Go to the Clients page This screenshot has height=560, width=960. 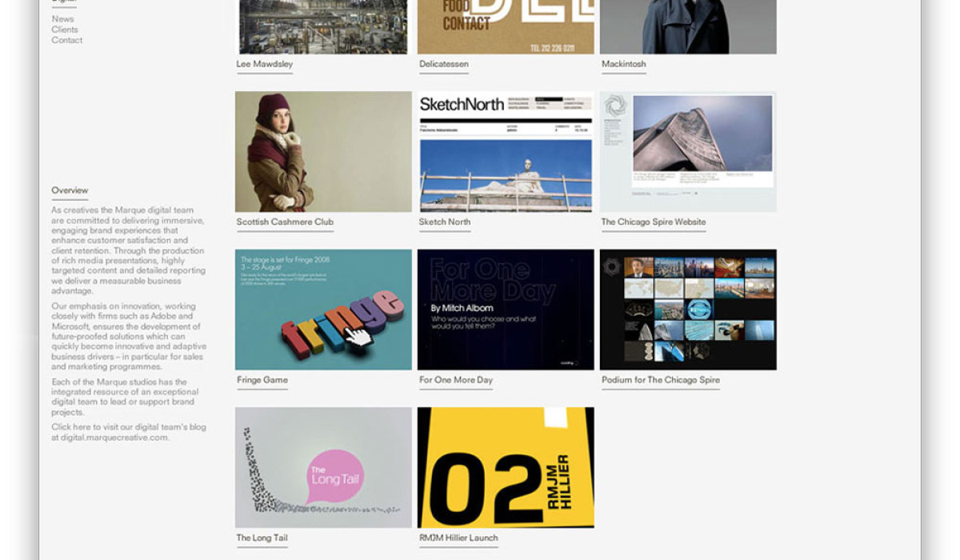(65, 30)
